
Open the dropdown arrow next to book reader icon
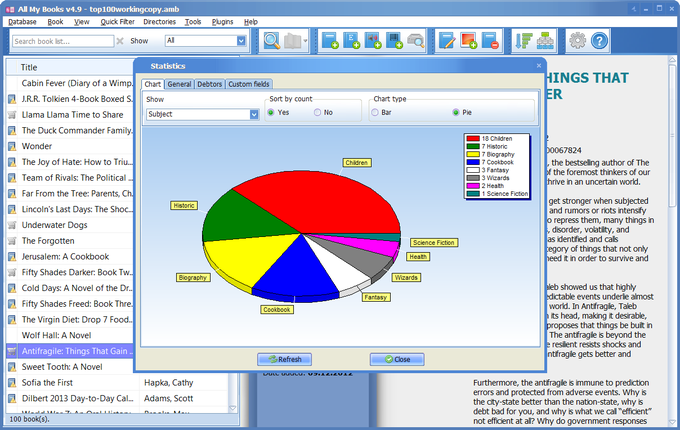tap(305, 41)
